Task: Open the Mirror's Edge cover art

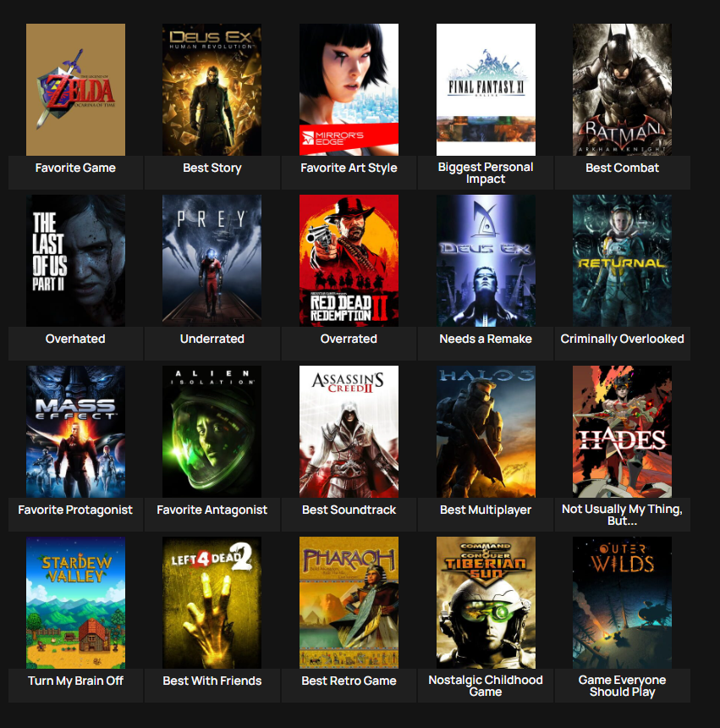Action: pos(349,90)
